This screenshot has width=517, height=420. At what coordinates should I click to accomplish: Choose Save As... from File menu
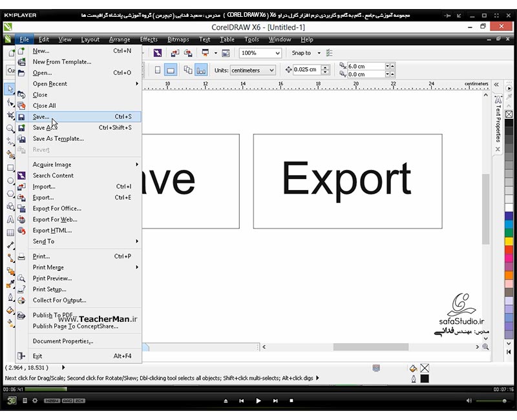(x=78, y=127)
